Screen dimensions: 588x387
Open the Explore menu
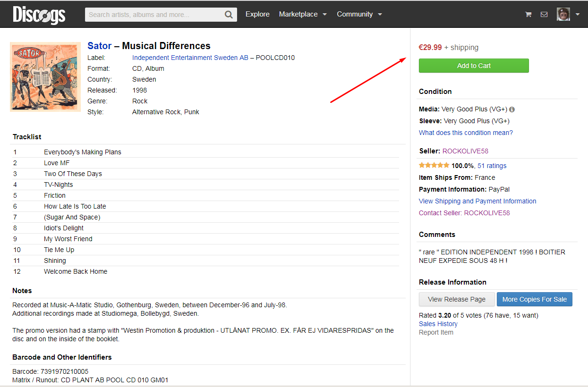[x=257, y=14]
